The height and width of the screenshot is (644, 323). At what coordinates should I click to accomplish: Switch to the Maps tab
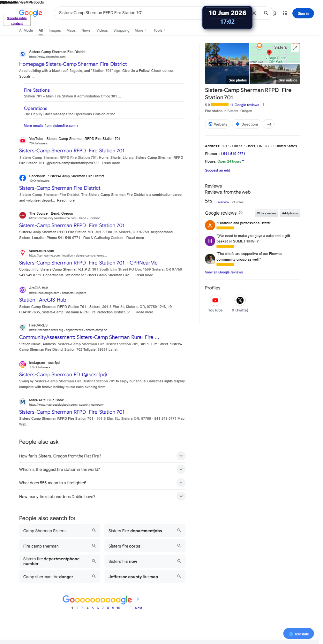pyautogui.click(x=71, y=30)
